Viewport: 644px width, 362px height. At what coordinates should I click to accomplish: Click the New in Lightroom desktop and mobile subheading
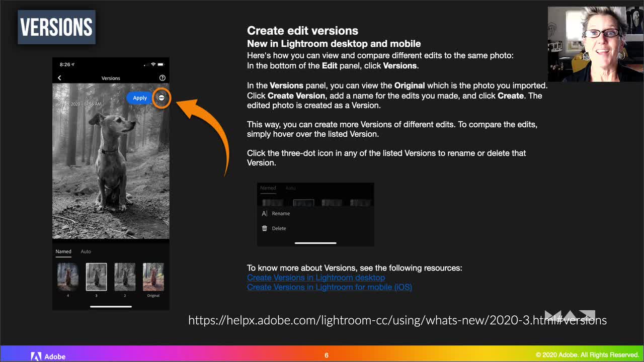(x=334, y=44)
